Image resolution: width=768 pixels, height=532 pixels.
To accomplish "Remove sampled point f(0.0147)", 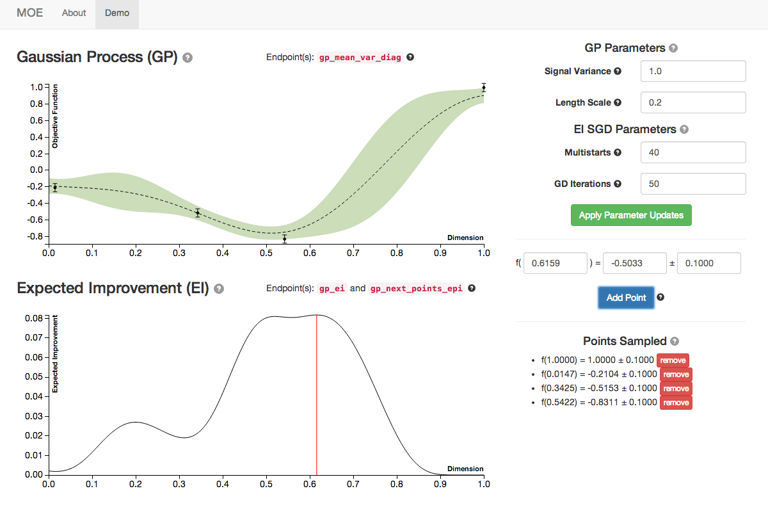I will 676,375.
